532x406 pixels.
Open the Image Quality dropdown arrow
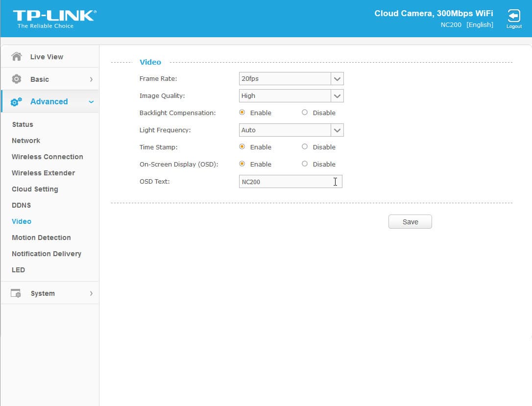coord(337,96)
